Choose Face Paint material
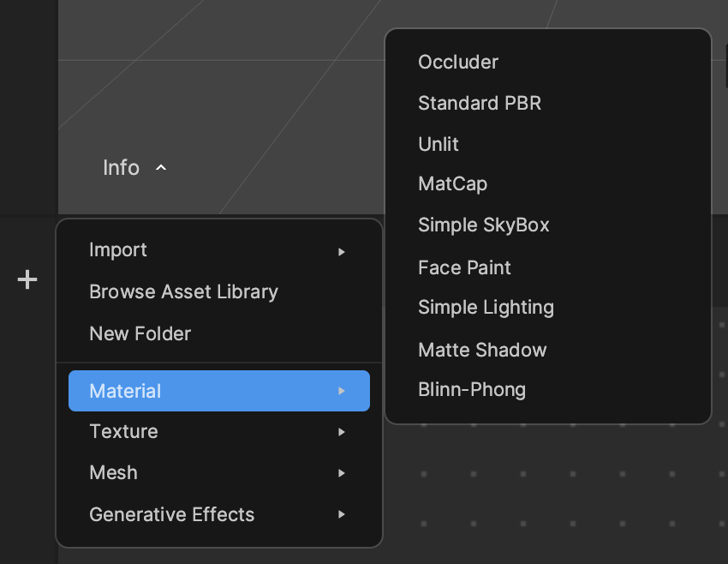The image size is (728, 564). pyautogui.click(x=464, y=267)
